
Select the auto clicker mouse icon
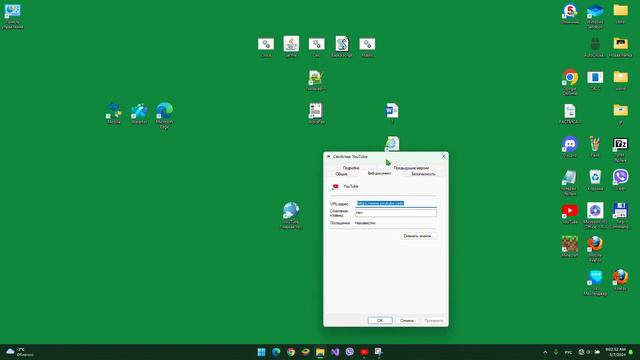pos(595,44)
